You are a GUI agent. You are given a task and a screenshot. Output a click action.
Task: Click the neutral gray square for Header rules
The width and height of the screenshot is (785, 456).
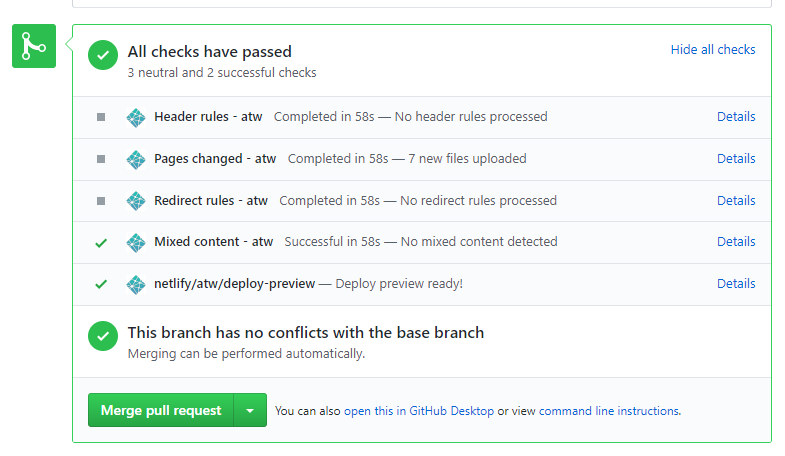coord(101,117)
